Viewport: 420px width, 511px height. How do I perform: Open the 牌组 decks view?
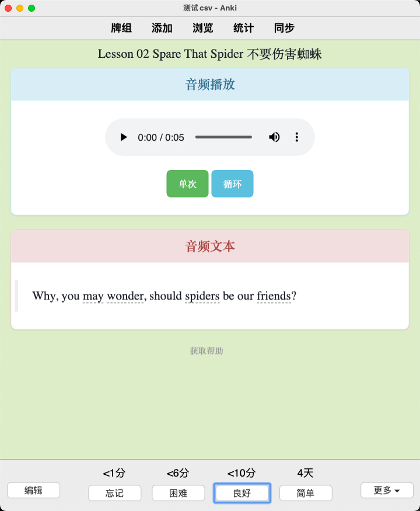(121, 28)
